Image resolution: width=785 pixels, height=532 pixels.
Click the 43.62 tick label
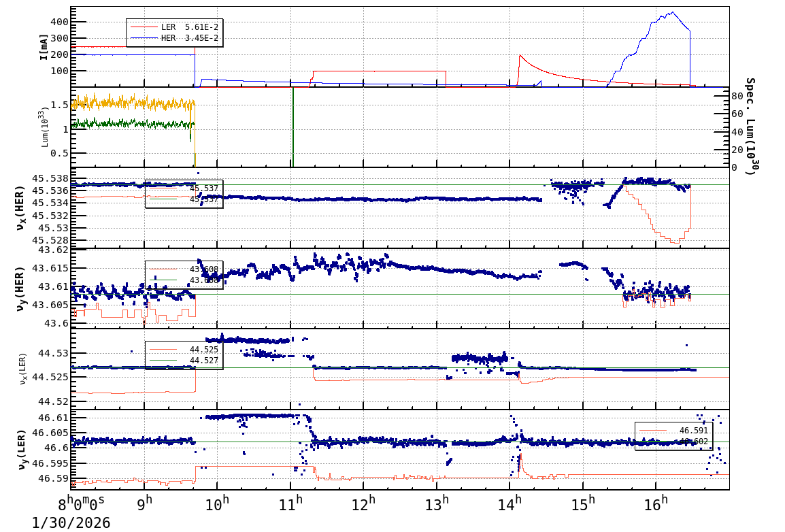tap(53, 250)
